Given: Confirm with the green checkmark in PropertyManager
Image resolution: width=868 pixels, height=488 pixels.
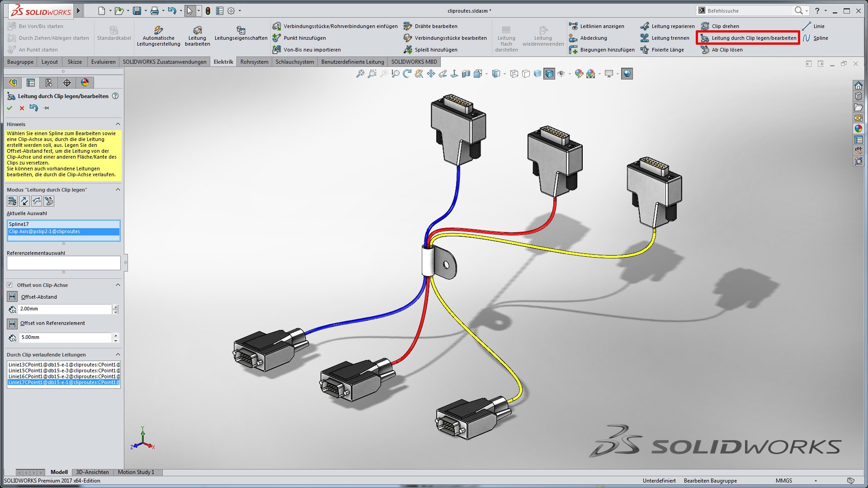Looking at the screenshot, I should coord(10,108).
